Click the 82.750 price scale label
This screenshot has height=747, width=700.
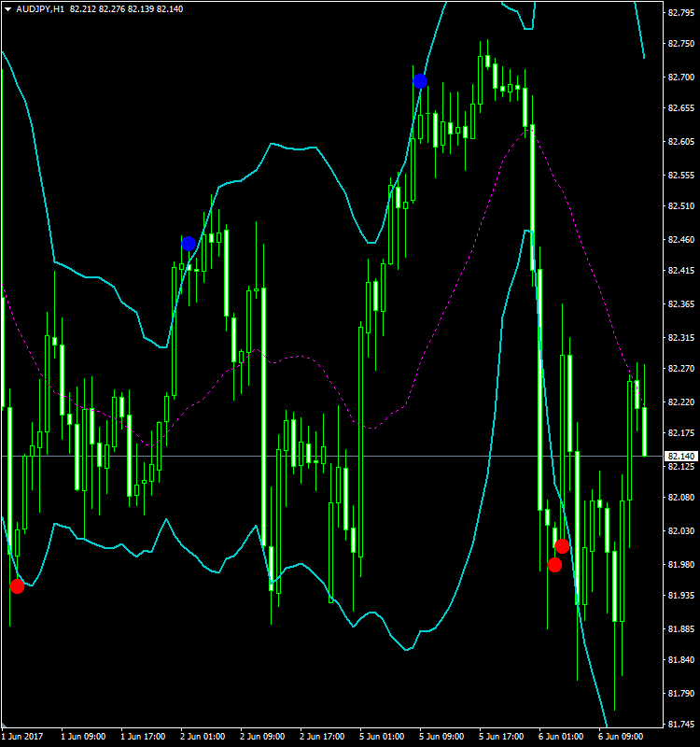coord(681,43)
